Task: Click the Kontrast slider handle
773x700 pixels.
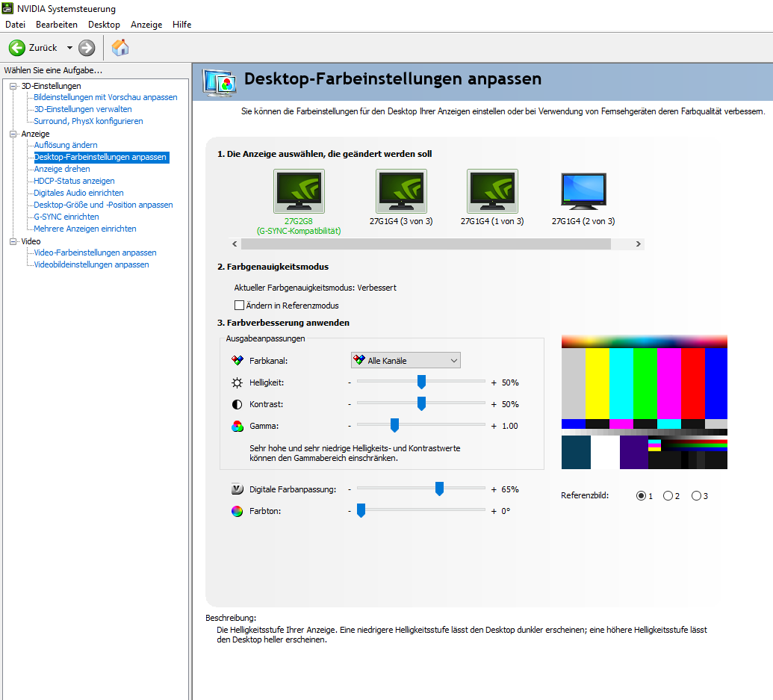Action: 421,403
